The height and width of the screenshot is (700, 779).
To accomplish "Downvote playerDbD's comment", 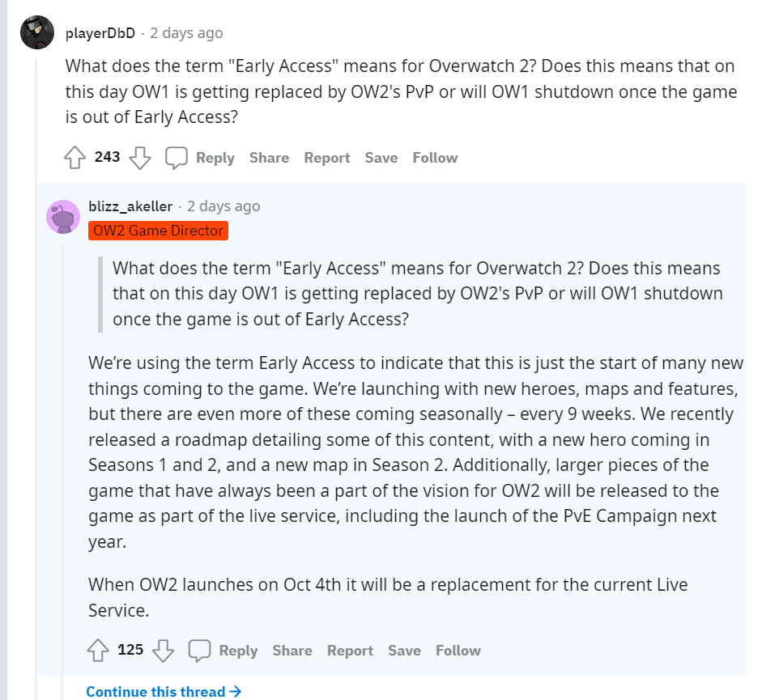I will [x=140, y=158].
